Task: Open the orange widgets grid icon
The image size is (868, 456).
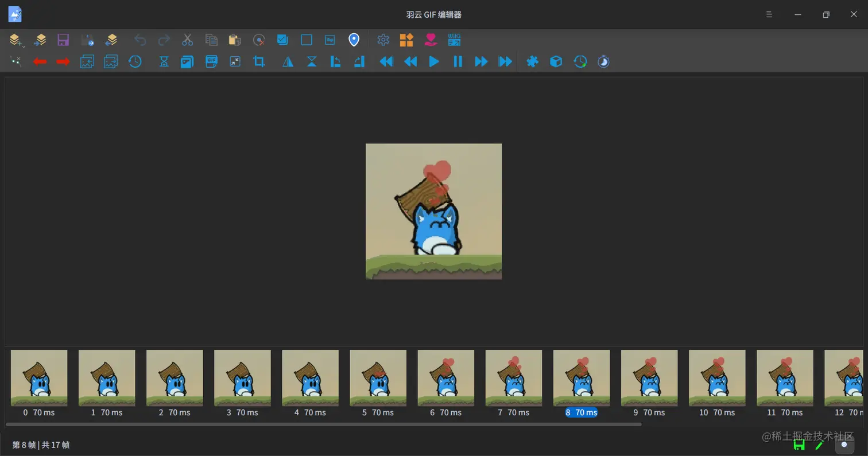Action: [x=407, y=40]
